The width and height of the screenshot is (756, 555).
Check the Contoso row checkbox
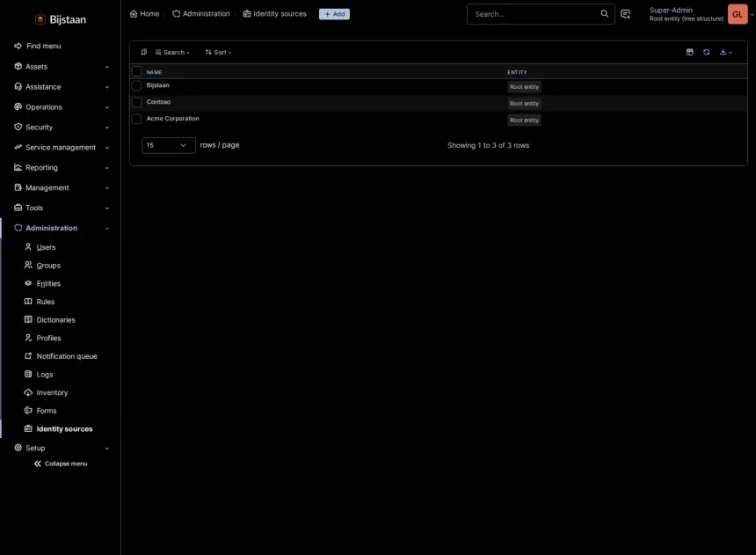coord(136,102)
